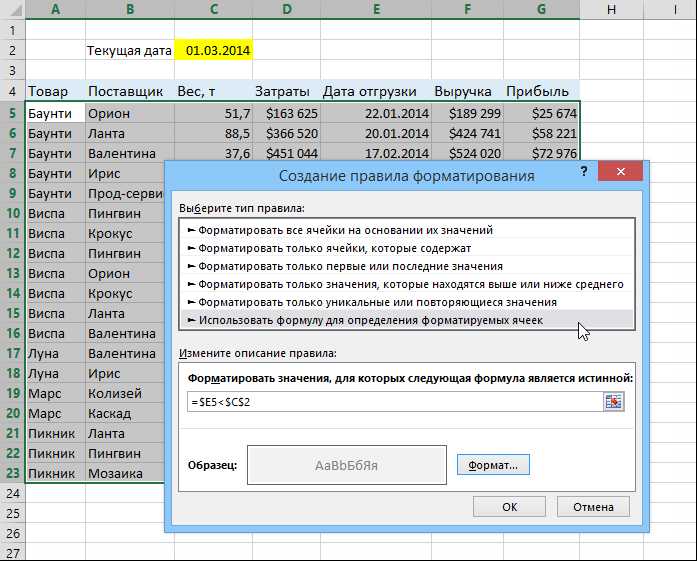Select column A header
Image resolution: width=697 pixels, height=561 pixels.
(x=56, y=9)
